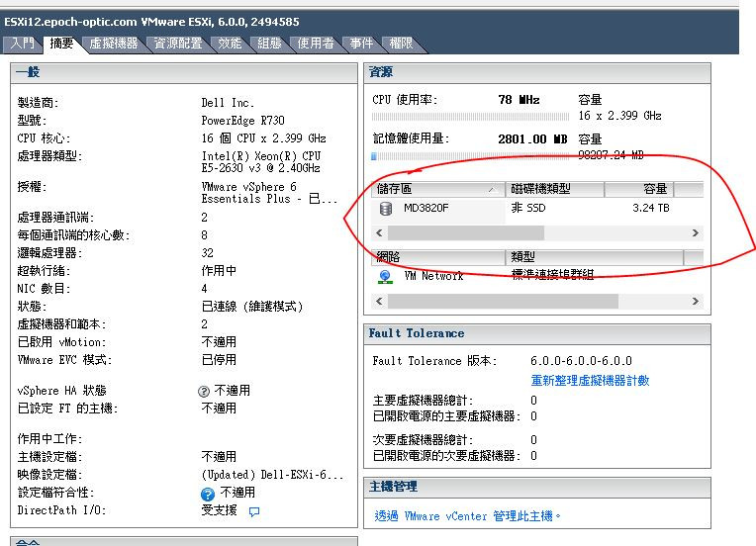Click the 磁碟機類型 column header

[554, 189]
